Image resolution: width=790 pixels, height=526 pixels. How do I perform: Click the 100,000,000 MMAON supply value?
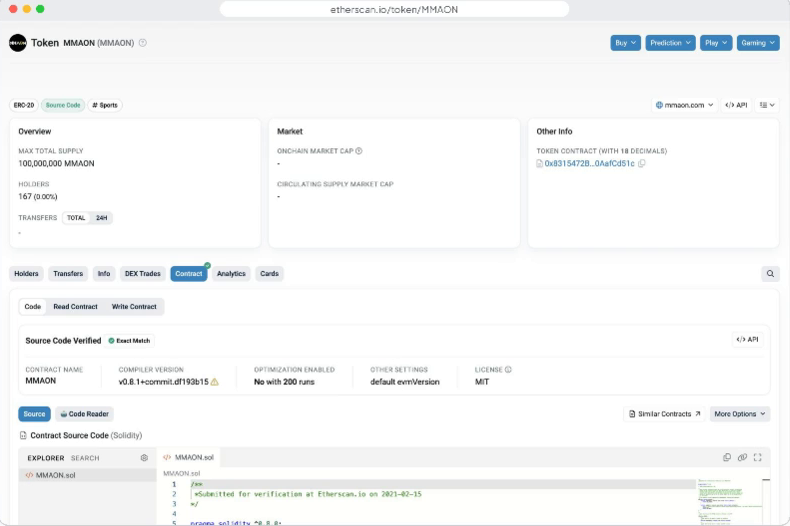[56, 163]
